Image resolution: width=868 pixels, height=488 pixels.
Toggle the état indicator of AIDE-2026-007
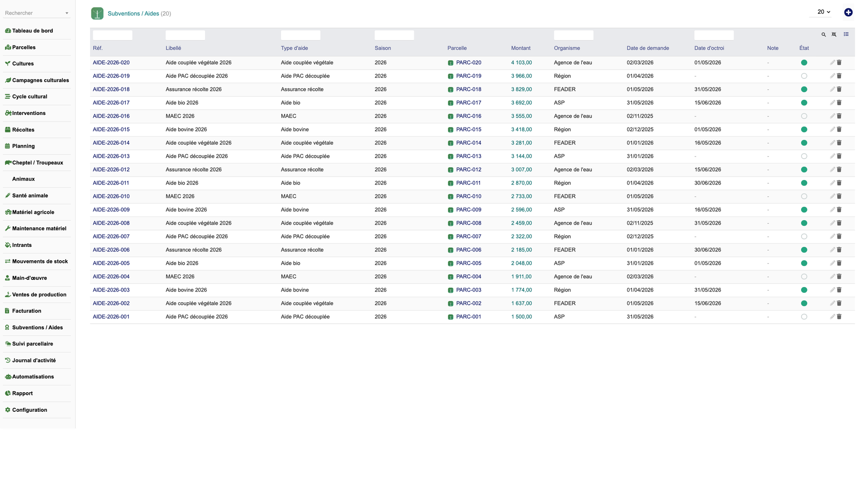click(803, 237)
